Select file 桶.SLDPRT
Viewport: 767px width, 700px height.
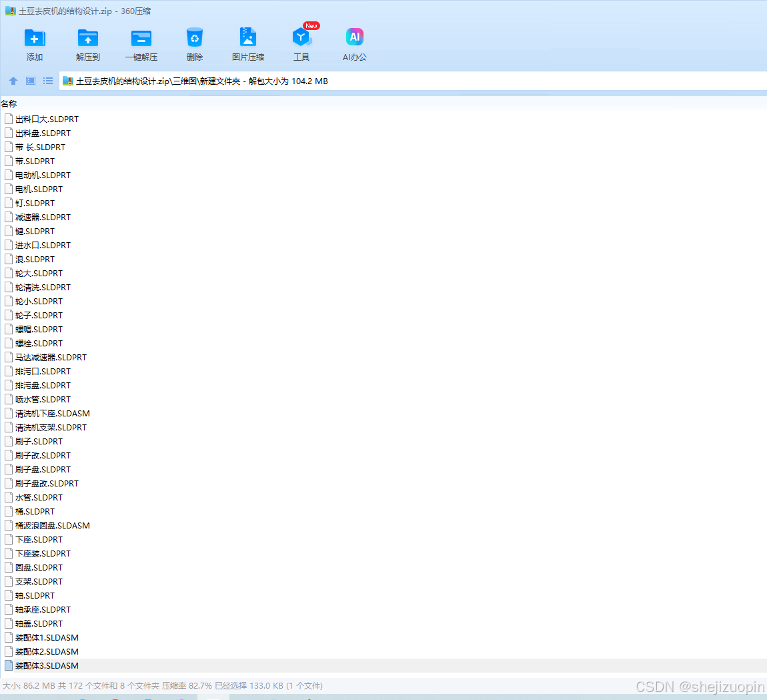click(35, 512)
